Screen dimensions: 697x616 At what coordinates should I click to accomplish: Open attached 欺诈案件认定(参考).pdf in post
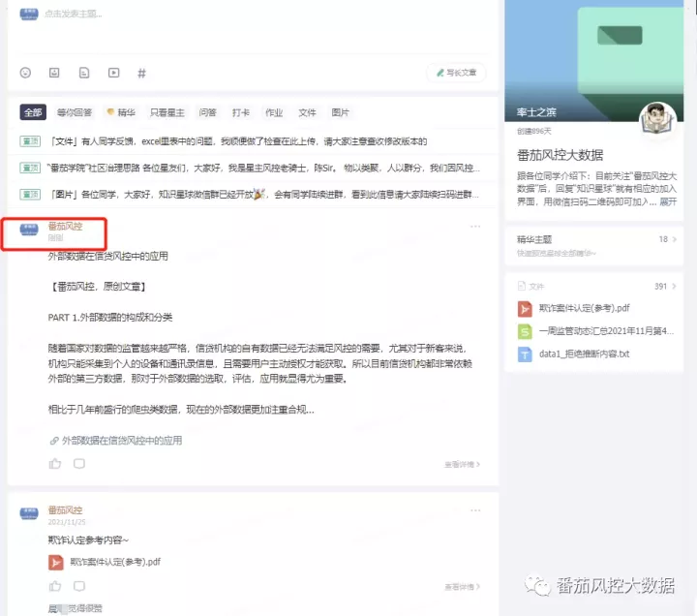pyautogui.click(x=115, y=562)
